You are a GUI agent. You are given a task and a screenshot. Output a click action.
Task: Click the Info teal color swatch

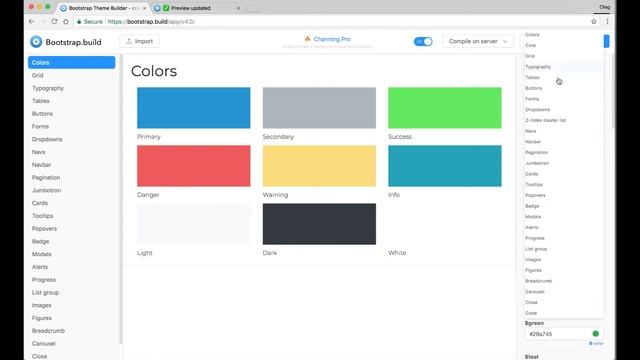point(445,166)
